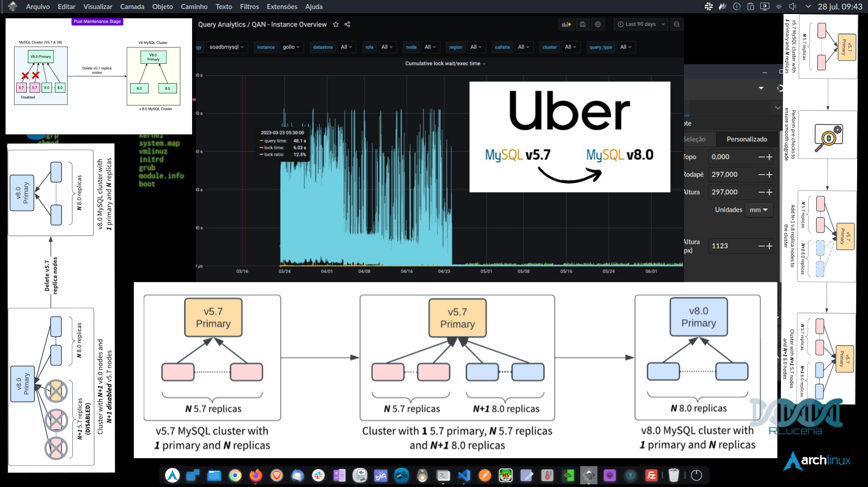Open the Camada menu
868x487 pixels.
[x=132, y=6]
